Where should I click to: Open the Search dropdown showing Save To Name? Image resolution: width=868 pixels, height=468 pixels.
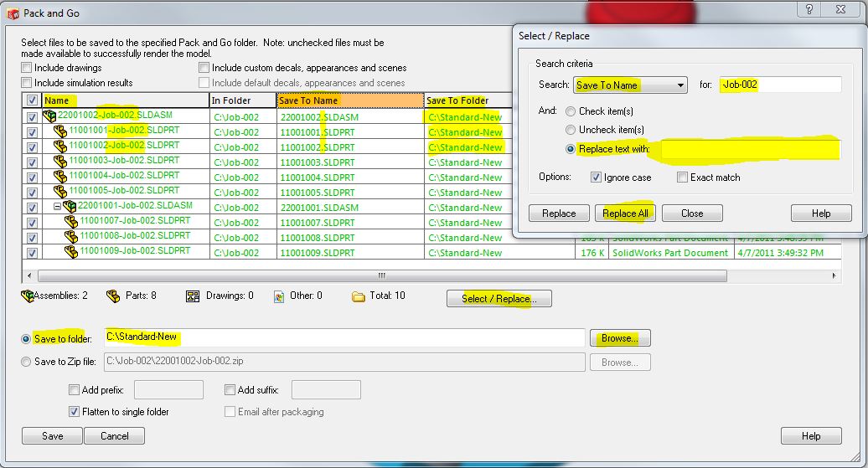[630, 85]
